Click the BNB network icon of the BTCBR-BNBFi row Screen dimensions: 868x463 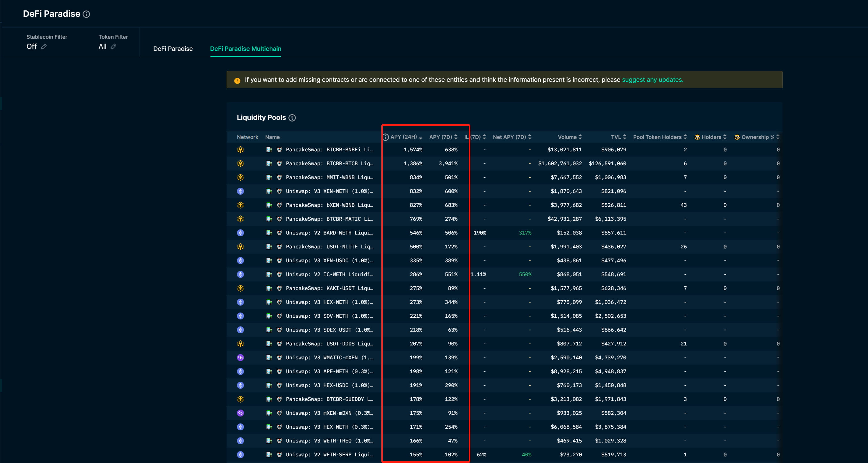pyautogui.click(x=240, y=150)
